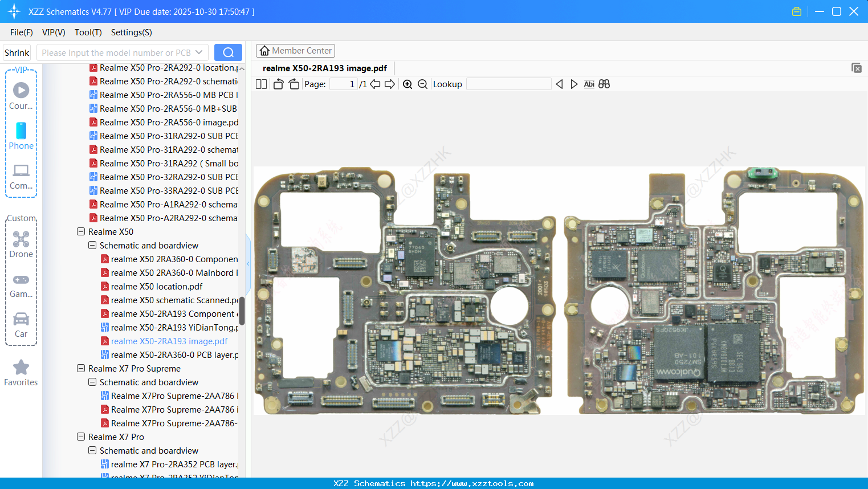Click into the Lookup text field

tap(508, 84)
